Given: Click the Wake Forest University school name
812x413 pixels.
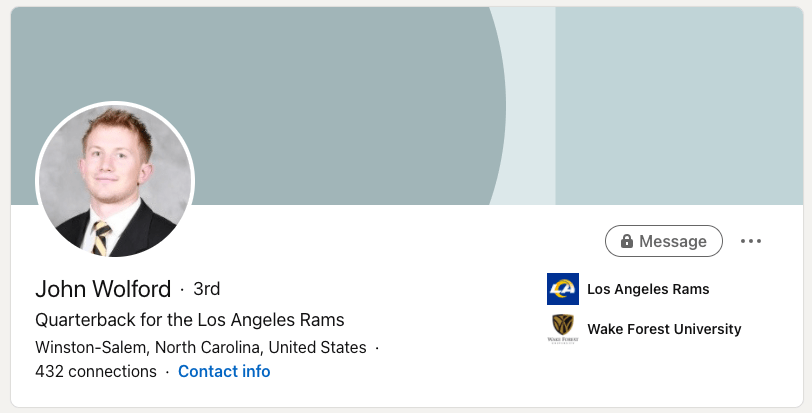Looking at the screenshot, I should (x=664, y=329).
